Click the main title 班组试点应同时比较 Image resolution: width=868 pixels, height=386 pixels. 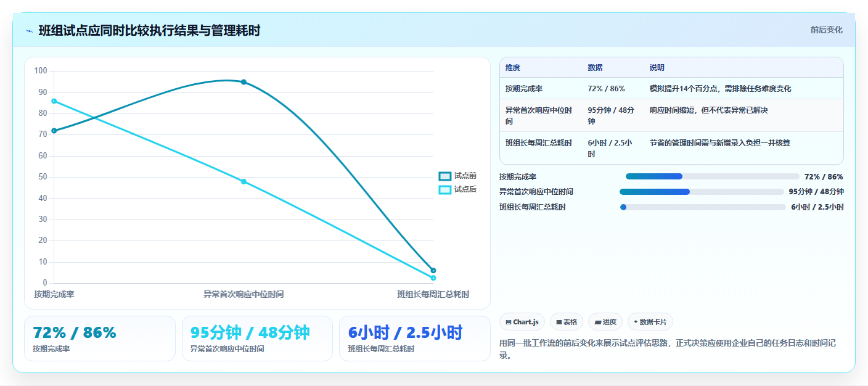tap(149, 30)
